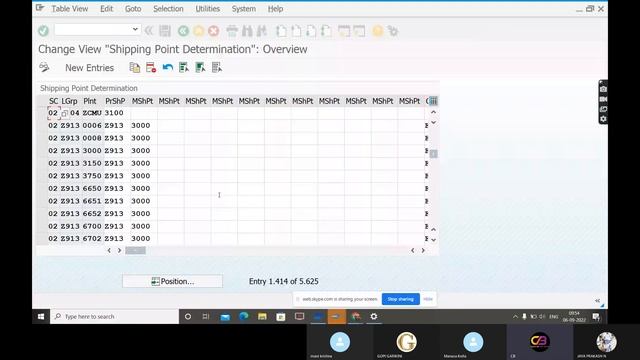640x360 pixels.
Task: Click the gear icon in side strip
Action: pos(603,119)
